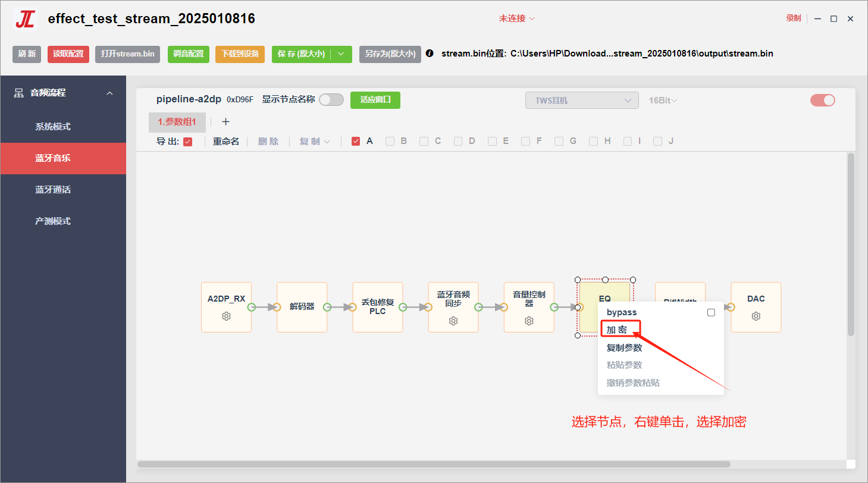The height and width of the screenshot is (483, 868).
Task: Check the bypass checkbox in context menu
Action: (711, 312)
